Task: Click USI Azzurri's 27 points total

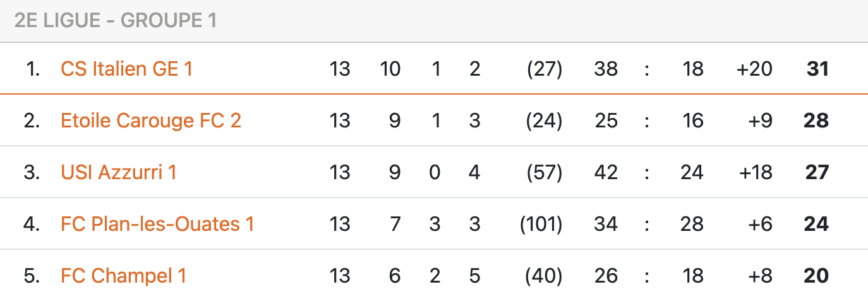Action: pyautogui.click(x=817, y=172)
